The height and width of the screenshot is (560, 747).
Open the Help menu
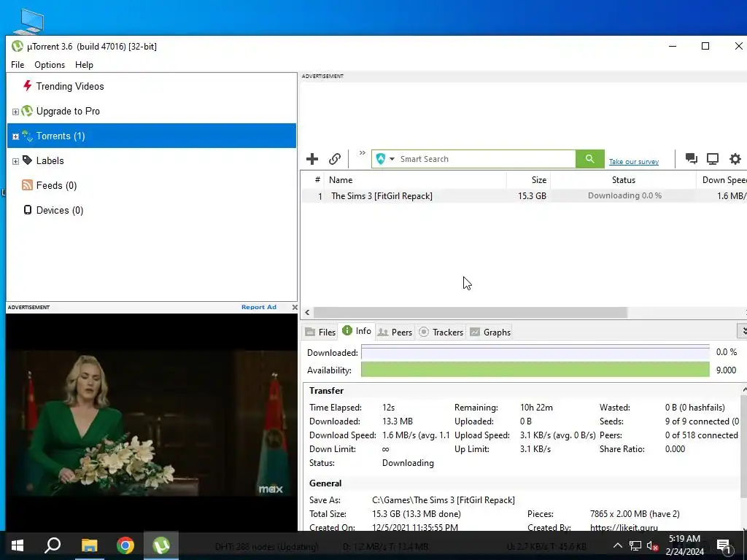[84, 65]
